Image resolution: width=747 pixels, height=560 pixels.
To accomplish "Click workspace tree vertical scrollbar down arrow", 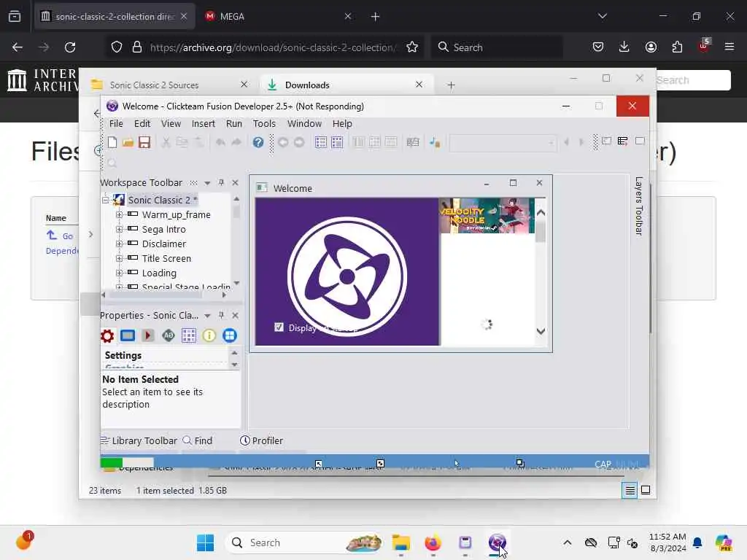I will 236,284.
